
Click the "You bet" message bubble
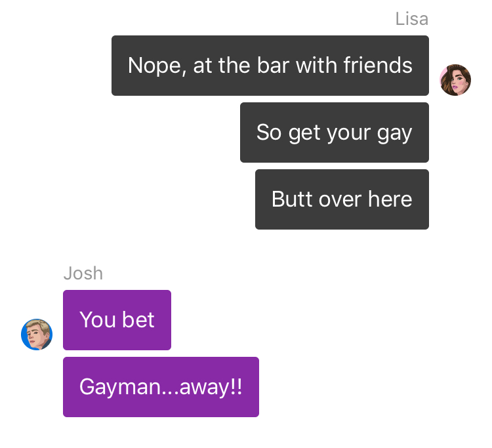(x=117, y=320)
